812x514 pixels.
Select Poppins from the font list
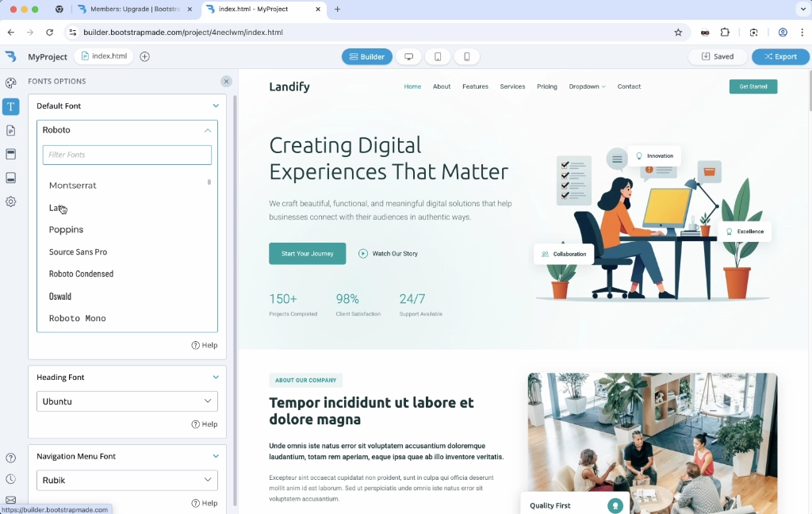66,229
